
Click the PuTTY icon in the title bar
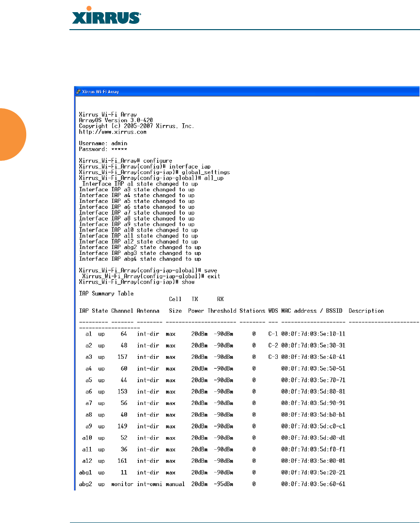tap(78, 91)
